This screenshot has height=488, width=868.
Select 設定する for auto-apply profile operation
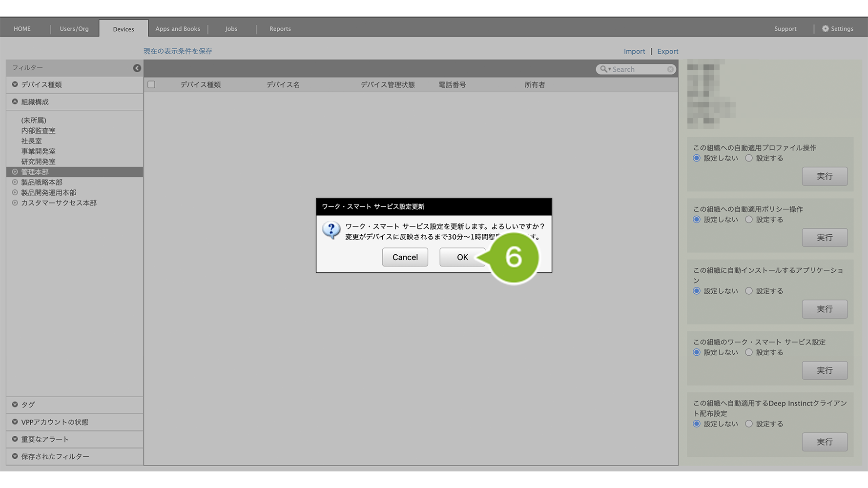click(748, 158)
